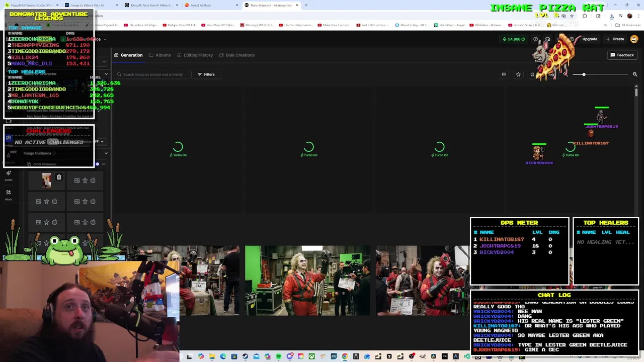Viewport: 644px width, 362px height.
Task: Collapse the Image Guidance section chevron
Action: click(x=106, y=153)
